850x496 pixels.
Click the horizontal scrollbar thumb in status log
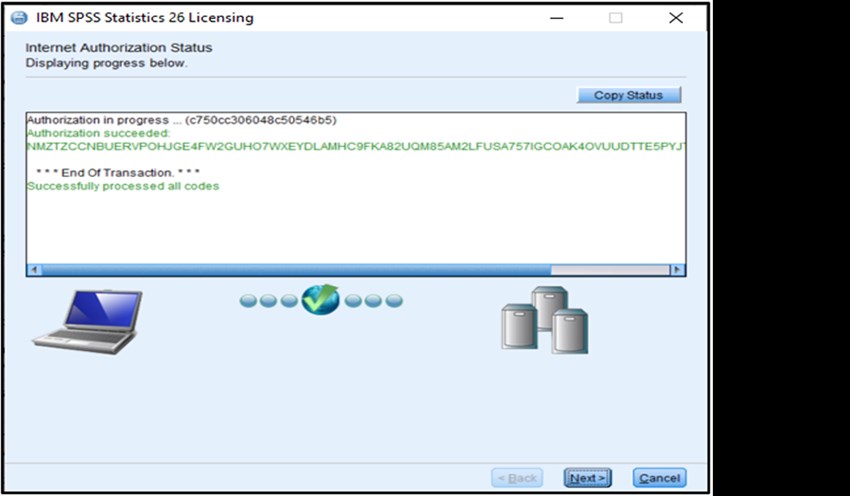297,269
